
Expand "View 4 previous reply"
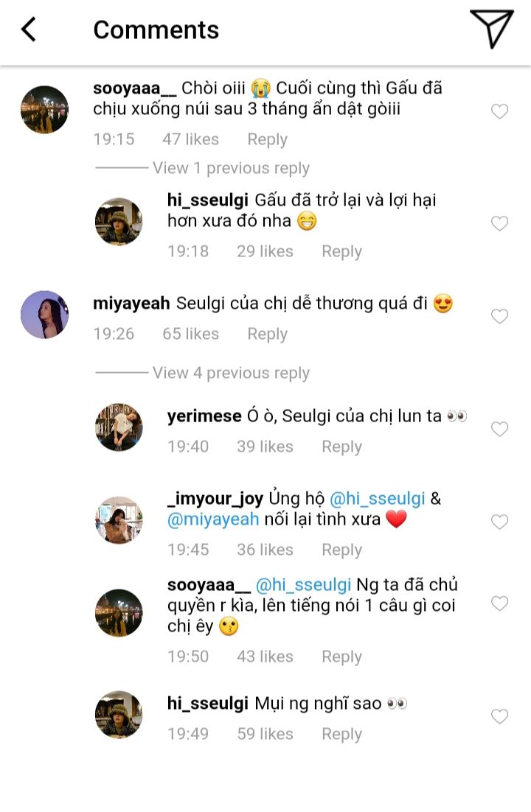[231, 373]
